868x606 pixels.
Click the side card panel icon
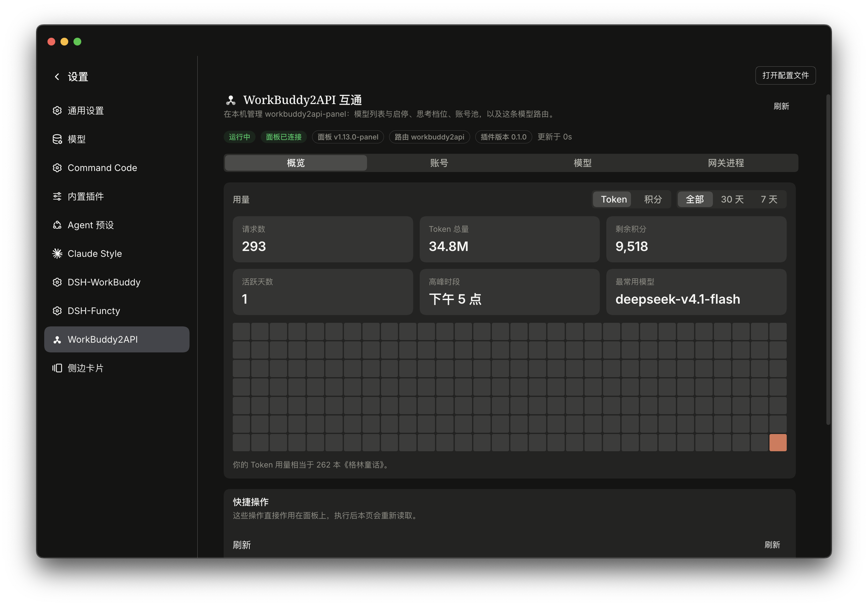(x=57, y=368)
